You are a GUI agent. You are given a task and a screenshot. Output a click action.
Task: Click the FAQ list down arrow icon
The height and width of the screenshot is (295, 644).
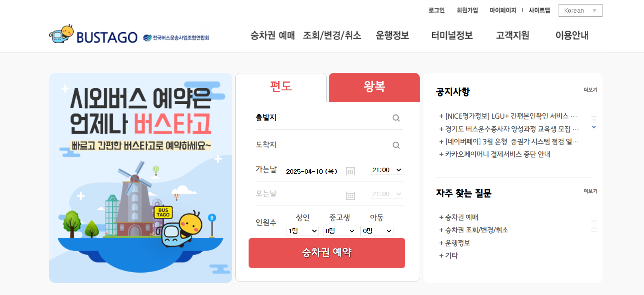pyautogui.click(x=594, y=228)
